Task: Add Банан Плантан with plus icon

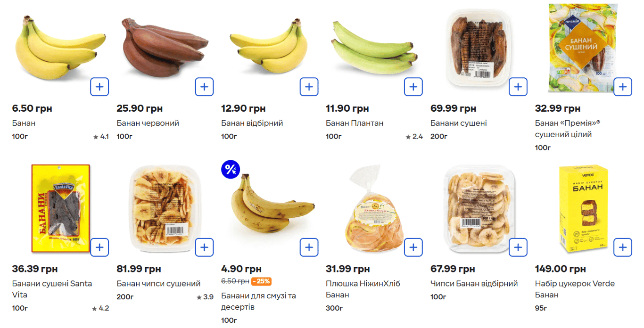Action: (413, 87)
